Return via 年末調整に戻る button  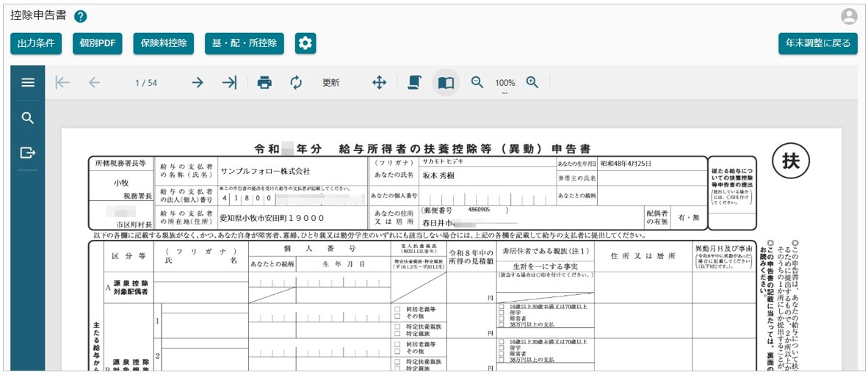(x=818, y=44)
